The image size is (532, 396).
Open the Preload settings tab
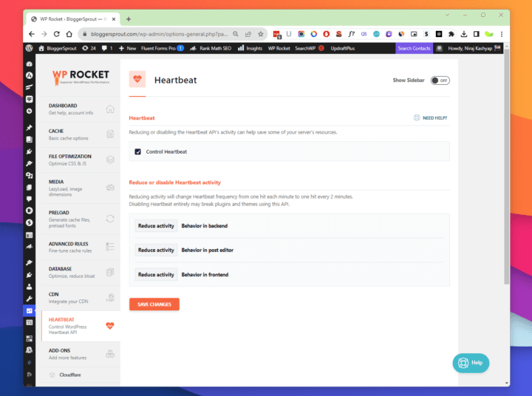(81, 219)
